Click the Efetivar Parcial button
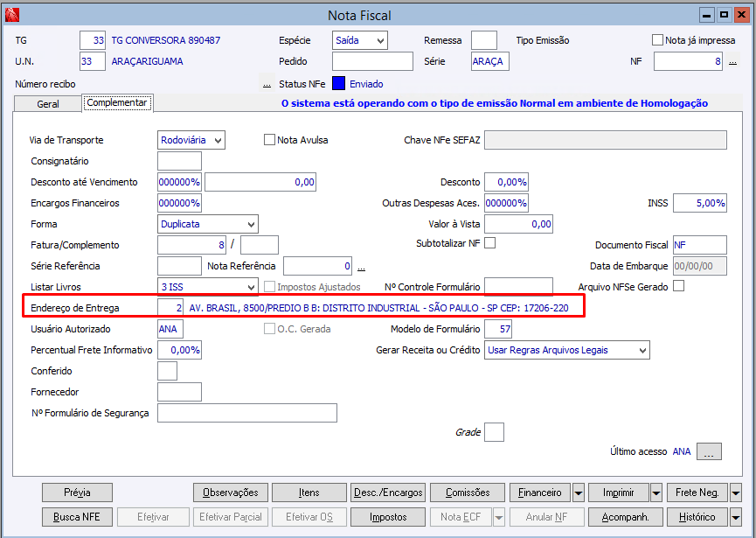This screenshot has height=538, width=756. 231,517
